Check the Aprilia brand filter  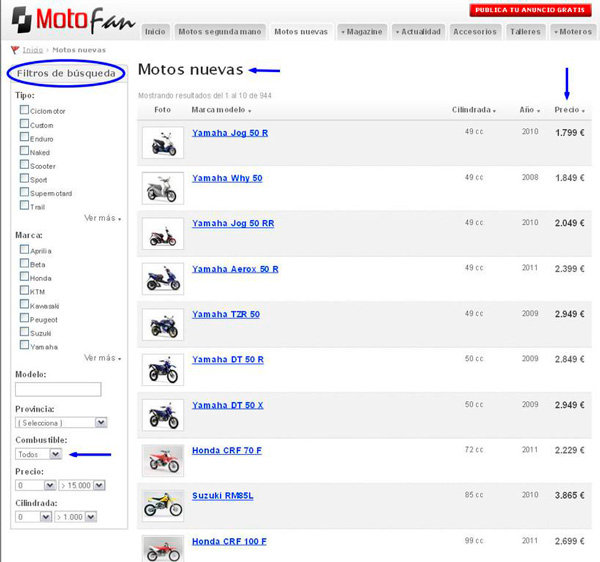tap(24, 250)
